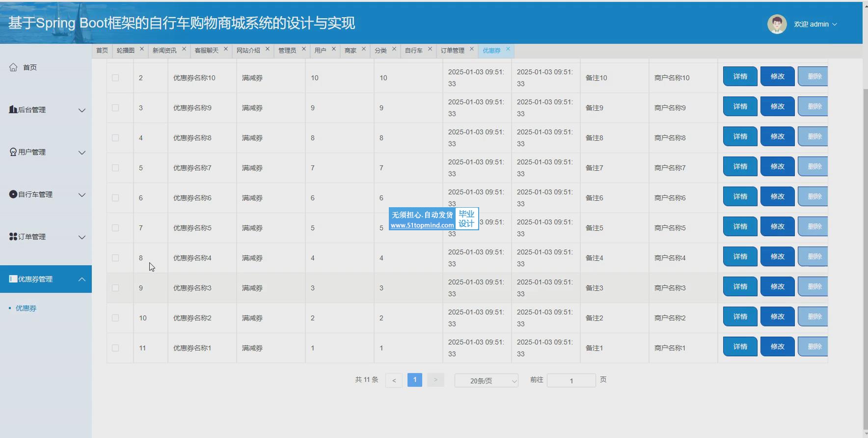
Task: Select the checkbox for row 7 优惠券名称5
Action: (x=115, y=228)
